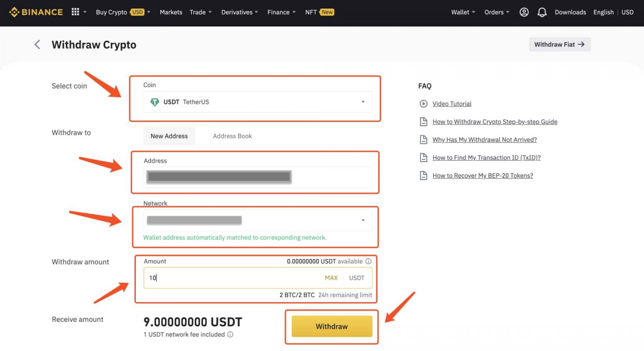Click the document icon beside BEP-20 Tokens FAQ
This screenshot has width=644, height=351.
coord(423,175)
